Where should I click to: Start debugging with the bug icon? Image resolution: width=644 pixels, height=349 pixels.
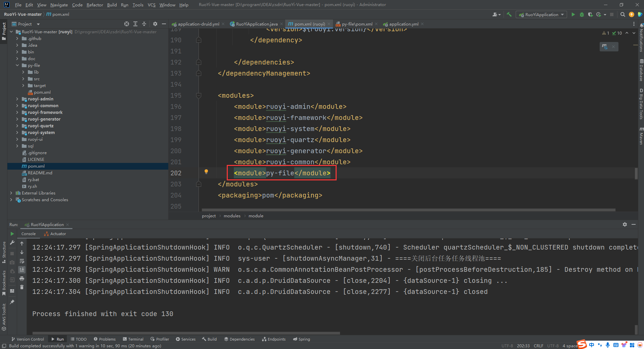point(582,14)
